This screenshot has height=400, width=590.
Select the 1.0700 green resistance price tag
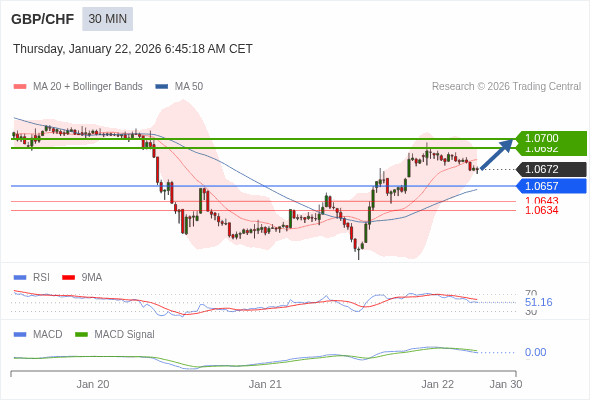(x=551, y=138)
